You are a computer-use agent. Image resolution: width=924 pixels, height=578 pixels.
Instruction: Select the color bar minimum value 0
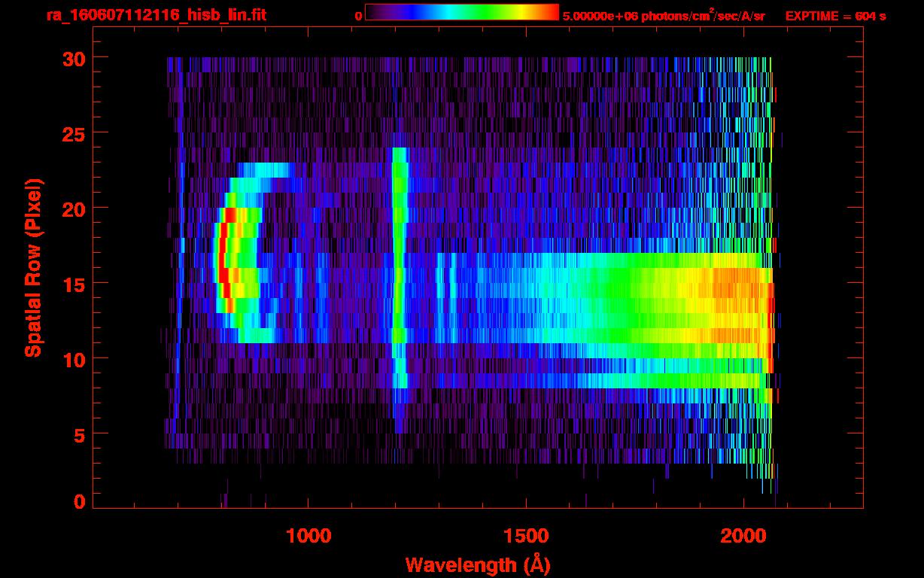358,16
